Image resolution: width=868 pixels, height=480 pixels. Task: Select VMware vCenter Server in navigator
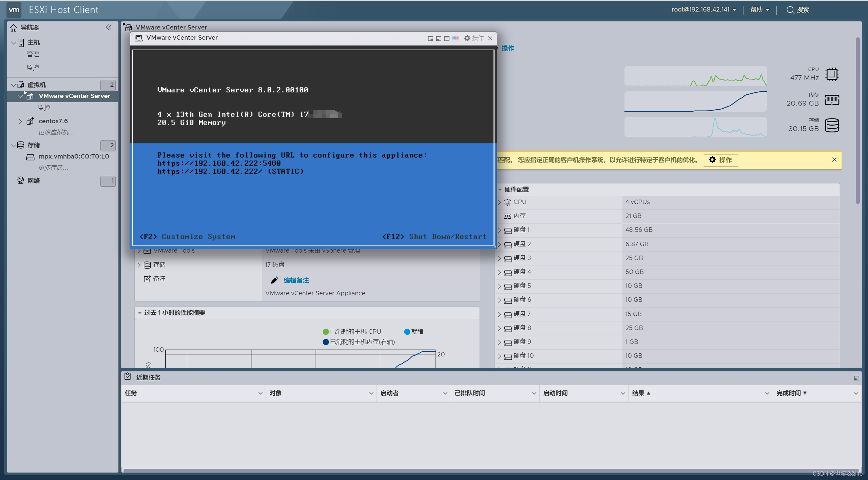pyautogui.click(x=74, y=96)
